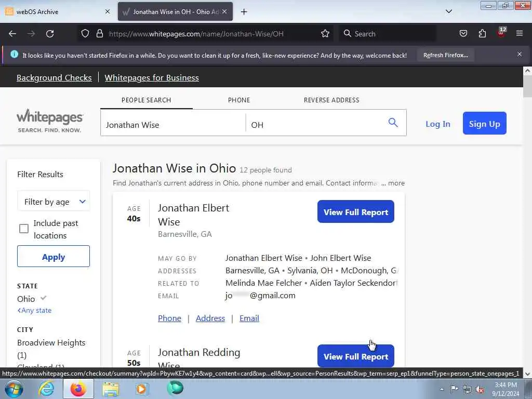532x399 pixels.
Task: Close the Jonathan Wise in OH tab
Action: tap(224, 11)
